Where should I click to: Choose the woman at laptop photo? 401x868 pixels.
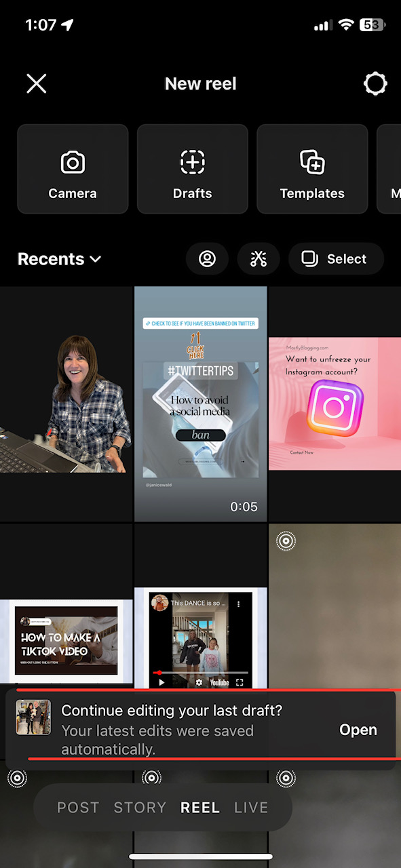[x=66, y=404]
